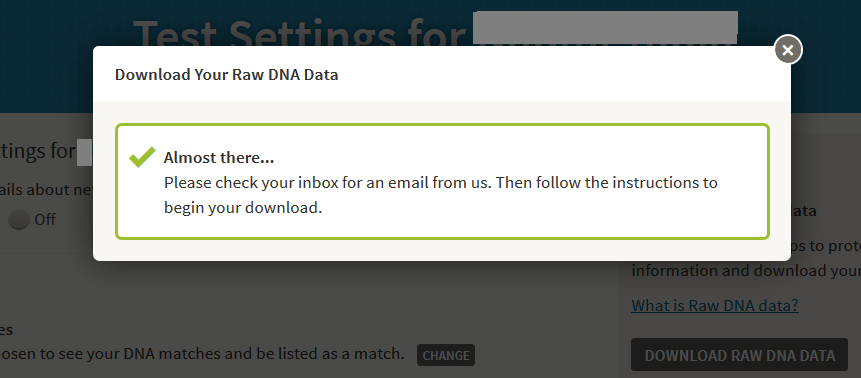
Task: Click the Almost there... heading
Action: point(219,158)
